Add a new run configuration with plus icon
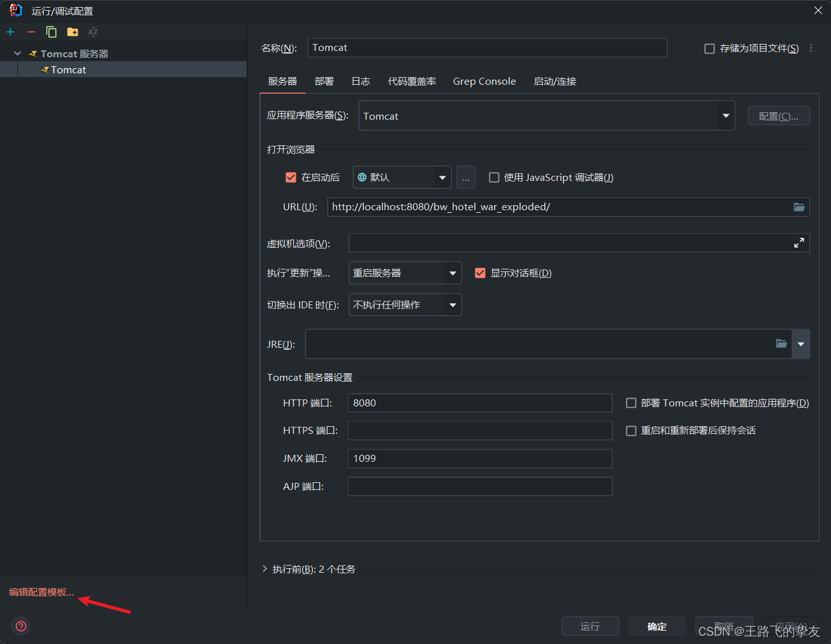This screenshot has height=644, width=831. [x=10, y=32]
